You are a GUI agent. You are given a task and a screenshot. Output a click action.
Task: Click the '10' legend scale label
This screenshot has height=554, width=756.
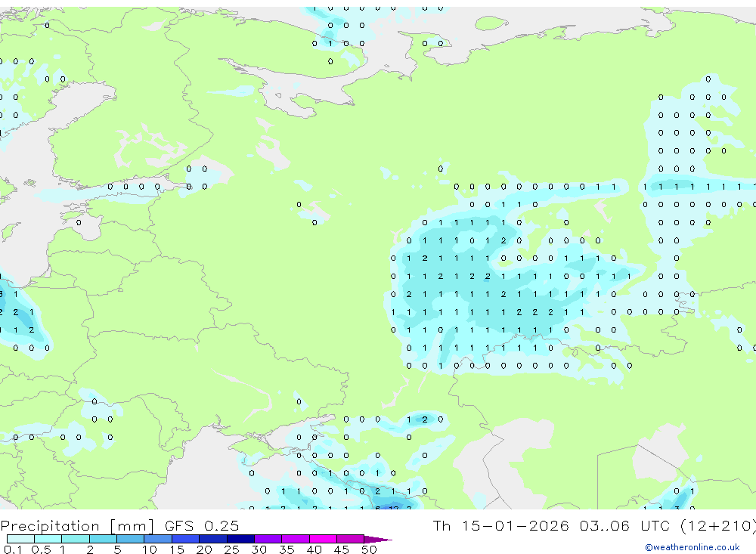(x=149, y=549)
